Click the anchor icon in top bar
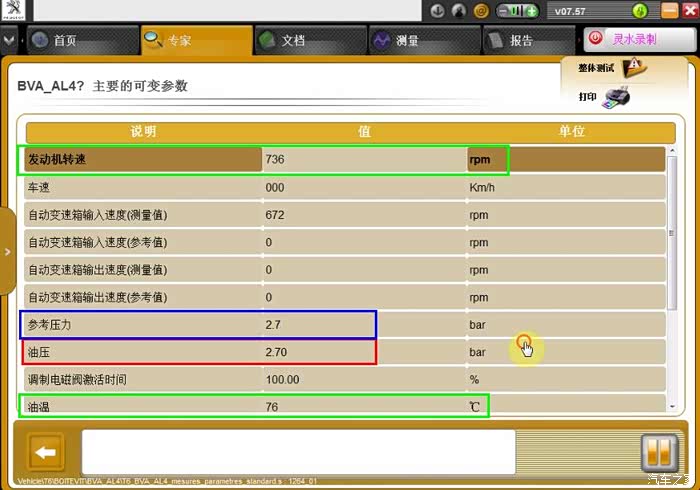700x490 pixels. (436, 11)
